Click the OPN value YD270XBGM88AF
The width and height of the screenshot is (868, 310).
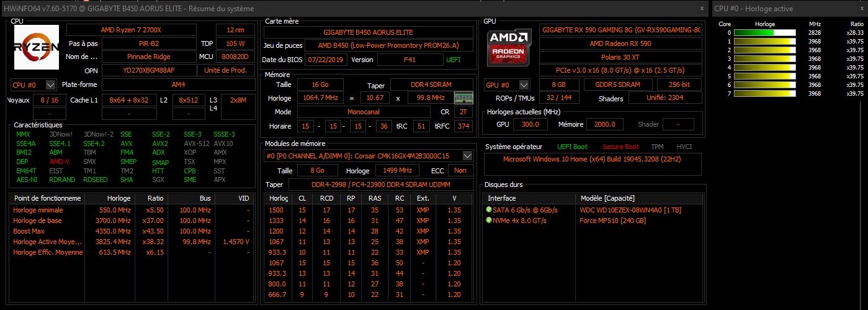point(148,70)
